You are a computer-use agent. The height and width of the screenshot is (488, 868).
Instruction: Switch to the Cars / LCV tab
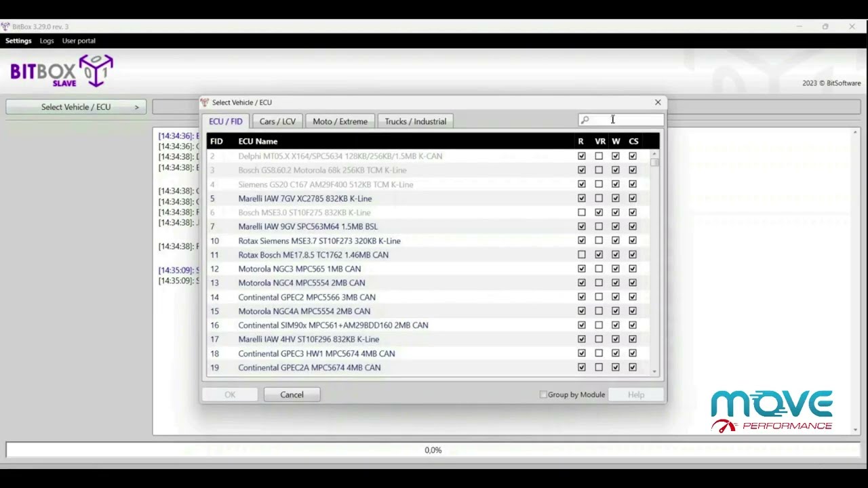[x=277, y=121]
